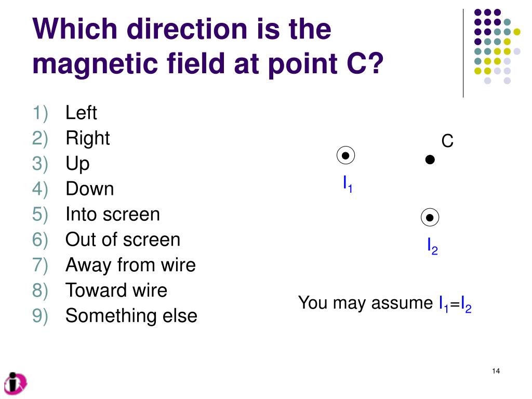Screen dimensions: 532x399
Task: Click the blue I2 label
Action: point(432,246)
